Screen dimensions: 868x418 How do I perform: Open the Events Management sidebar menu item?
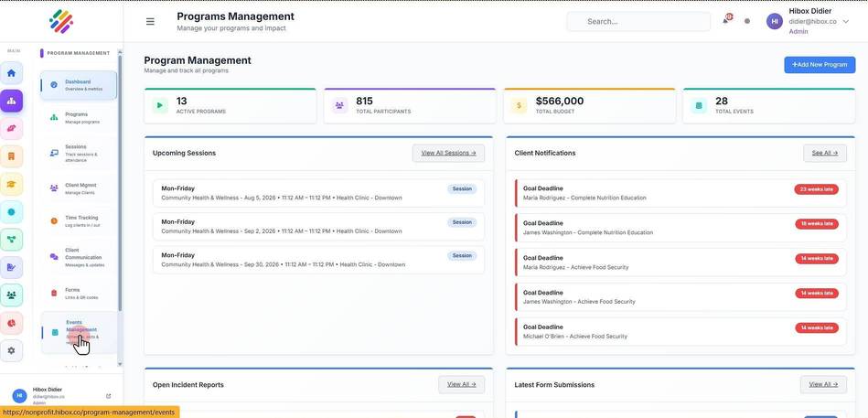click(x=79, y=332)
